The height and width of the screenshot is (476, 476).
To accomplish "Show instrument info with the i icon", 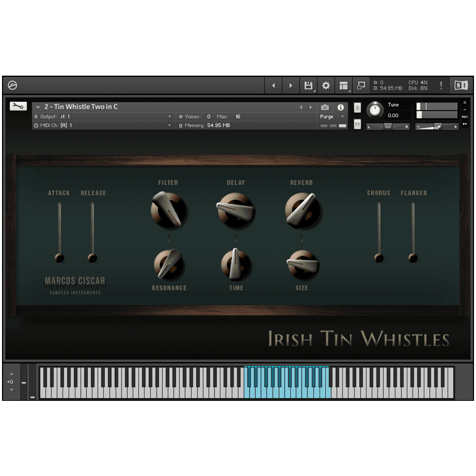I will [x=341, y=107].
